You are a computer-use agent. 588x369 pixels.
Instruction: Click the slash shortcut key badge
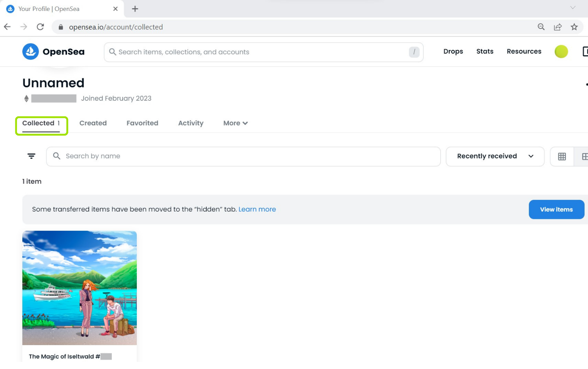414,52
